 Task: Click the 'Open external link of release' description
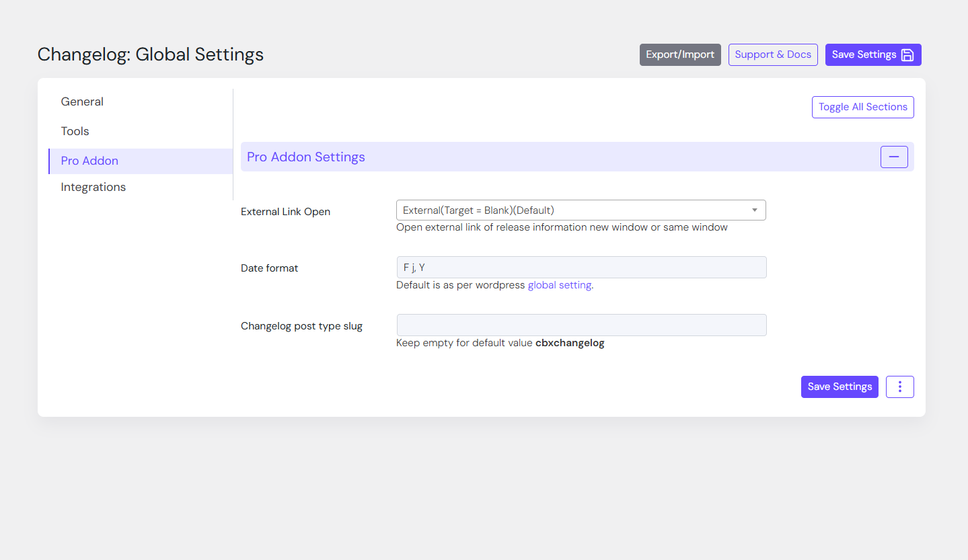click(x=562, y=227)
